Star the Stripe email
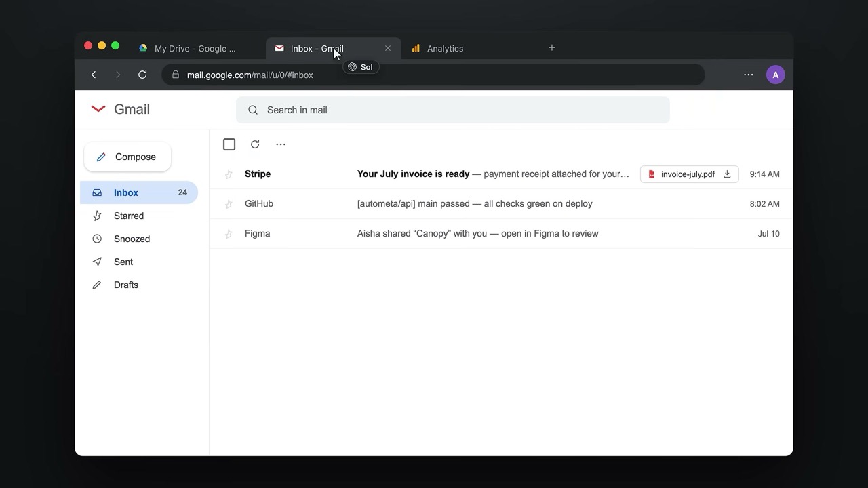Screen dimensions: 868x488 point(229,174)
